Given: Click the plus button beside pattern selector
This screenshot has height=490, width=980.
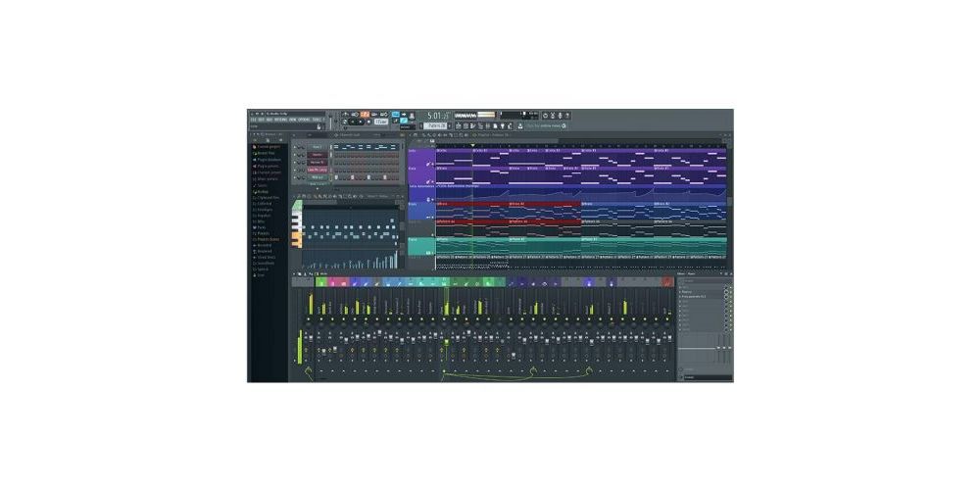Looking at the screenshot, I should 450,125.
